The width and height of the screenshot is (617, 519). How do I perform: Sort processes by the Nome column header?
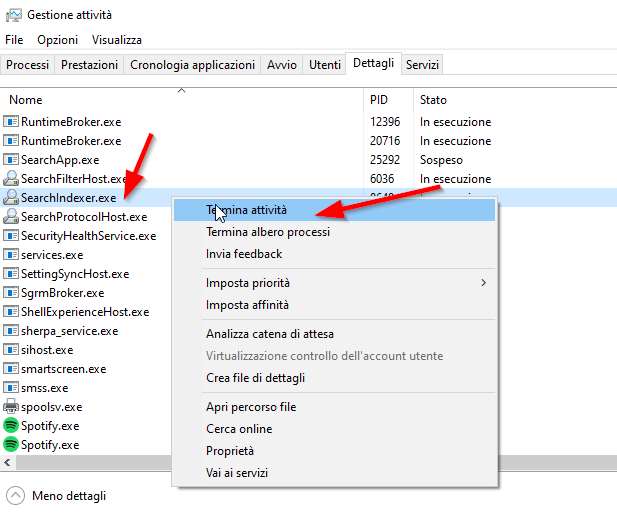[x=26, y=100]
